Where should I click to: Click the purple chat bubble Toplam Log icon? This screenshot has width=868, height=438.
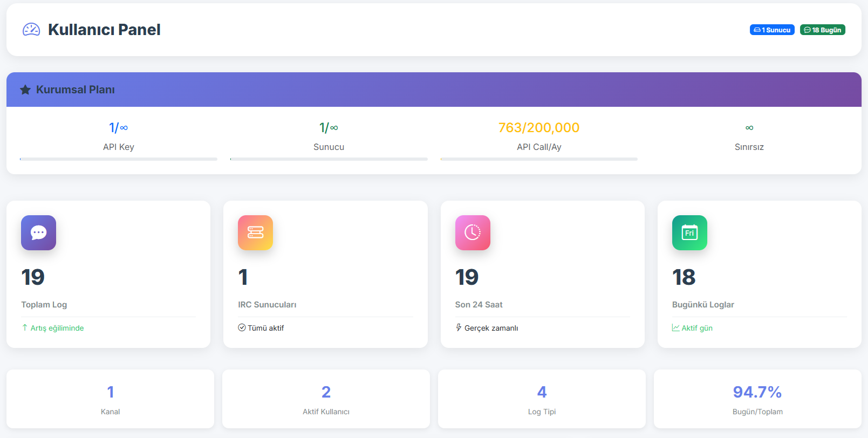38,232
